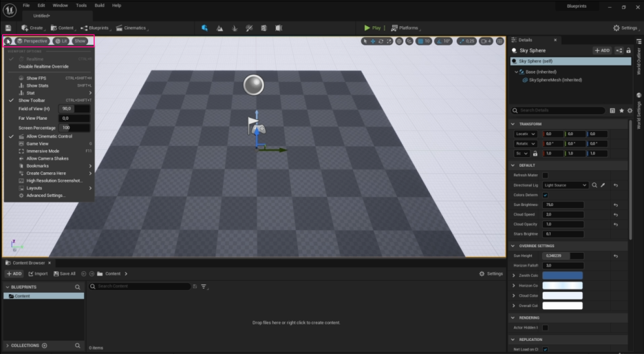Click Disable Realtime Override
Screen dimensions: 644x354
point(43,67)
